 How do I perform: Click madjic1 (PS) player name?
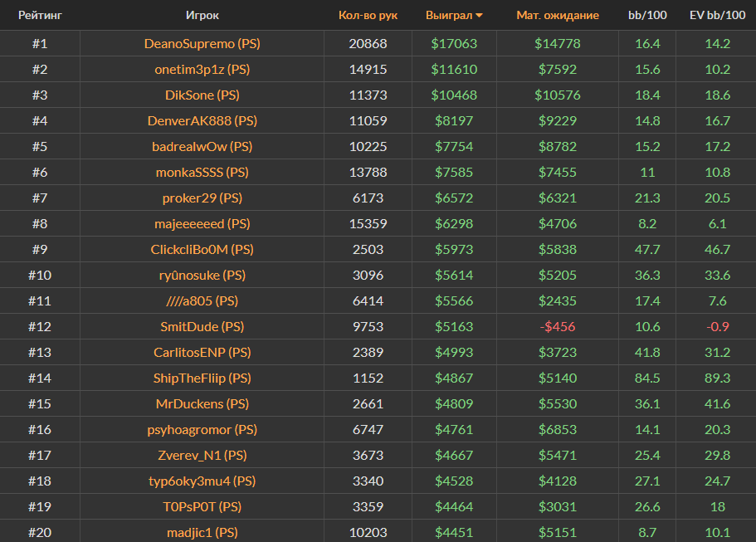tap(202, 532)
